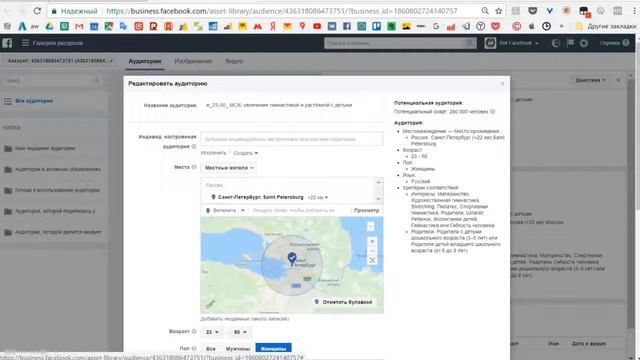640x360 pixels.
Task: Open the Включить include dropdown
Action: [x=225, y=211]
